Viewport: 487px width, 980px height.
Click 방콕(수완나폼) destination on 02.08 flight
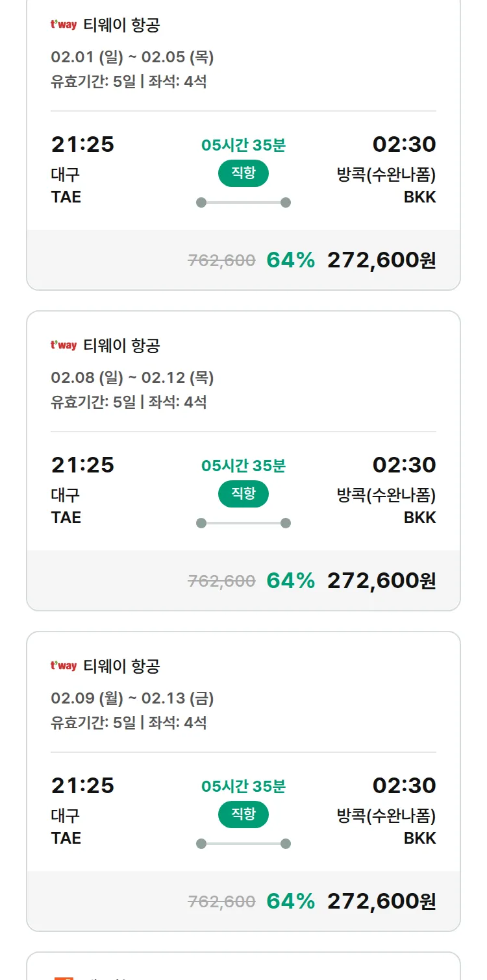point(386,495)
